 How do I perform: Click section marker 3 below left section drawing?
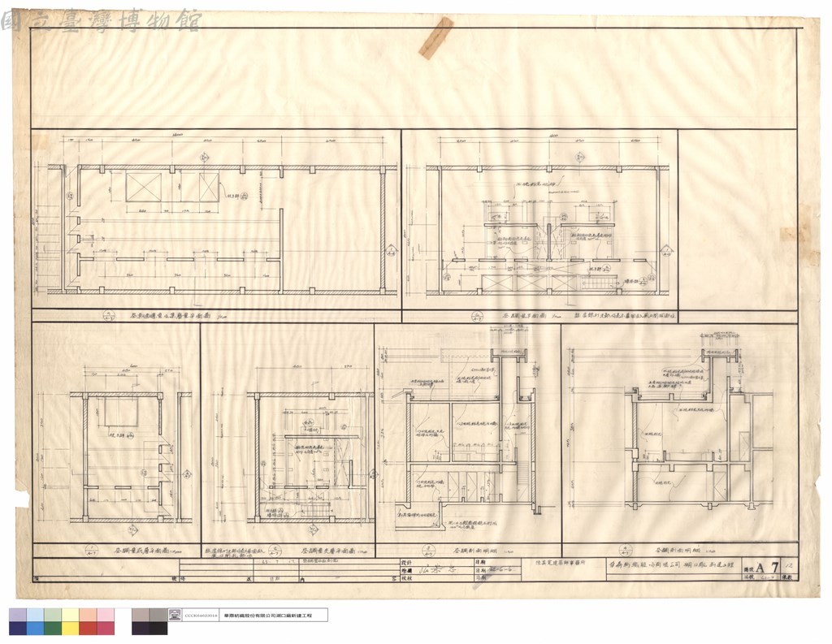[x=427, y=550]
